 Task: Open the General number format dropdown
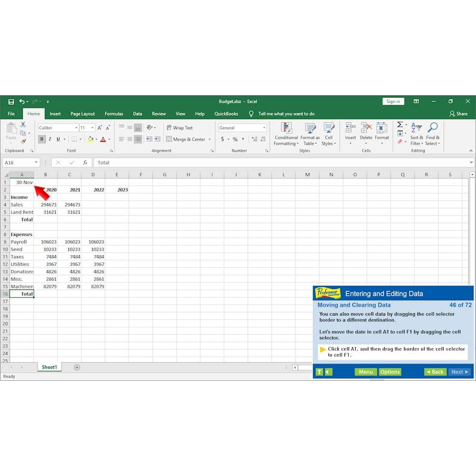(264, 128)
